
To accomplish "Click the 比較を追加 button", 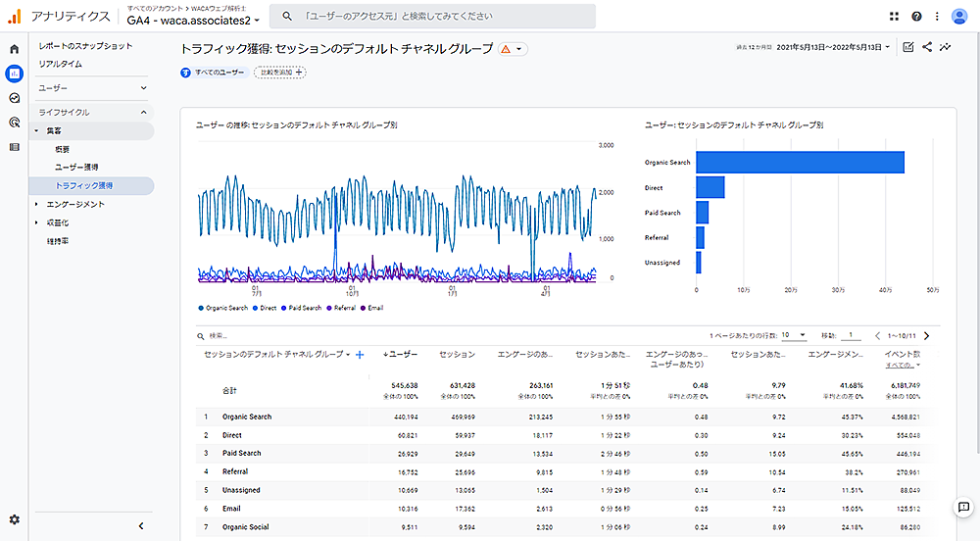I will pyautogui.click(x=279, y=73).
